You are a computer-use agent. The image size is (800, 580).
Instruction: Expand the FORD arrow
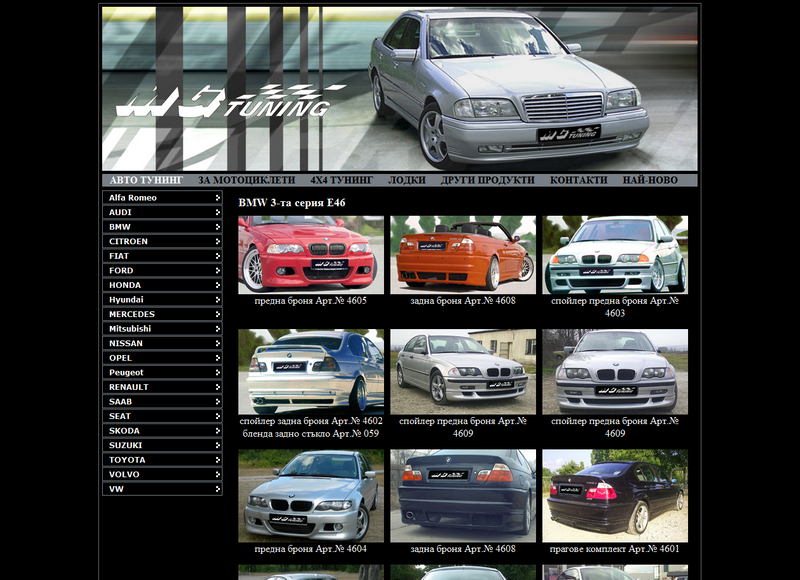(x=218, y=270)
